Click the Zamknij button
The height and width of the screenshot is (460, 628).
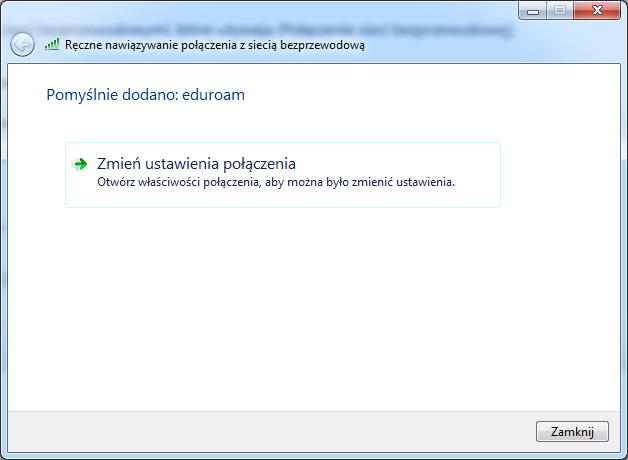click(572, 432)
